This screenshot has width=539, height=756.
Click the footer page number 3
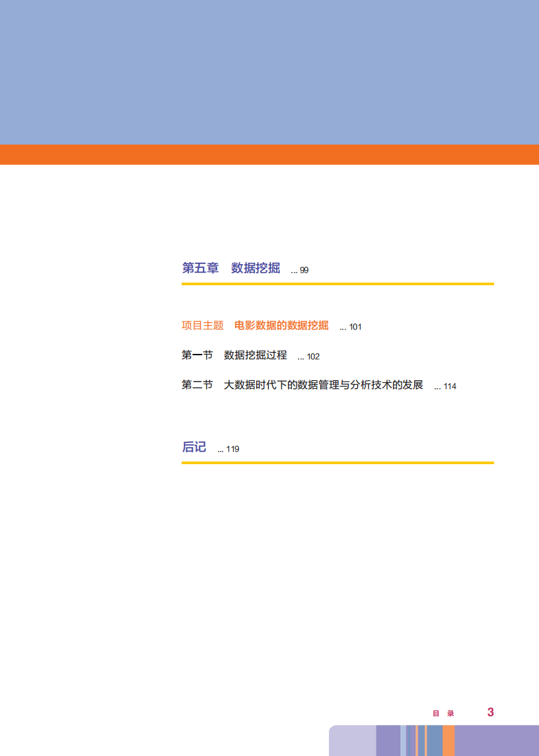pos(490,712)
